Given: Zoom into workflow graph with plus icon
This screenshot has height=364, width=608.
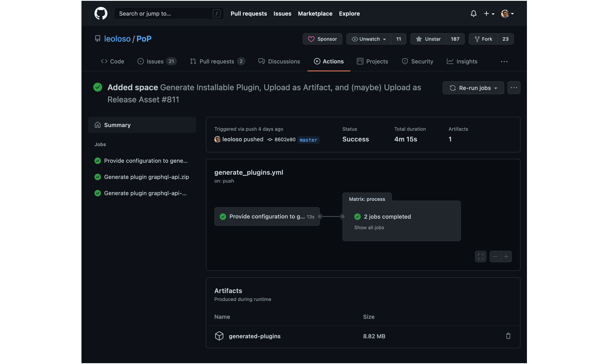Looking at the screenshot, I should (506, 256).
